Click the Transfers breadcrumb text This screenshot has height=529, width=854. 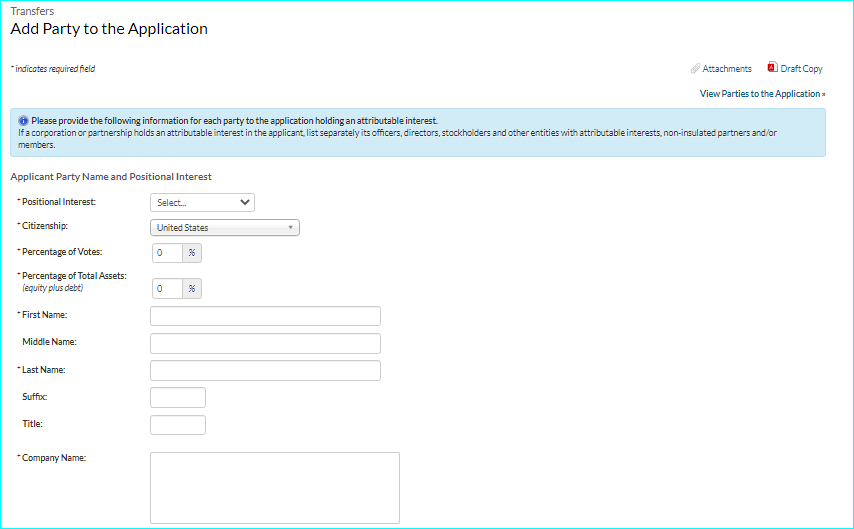click(32, 11)
